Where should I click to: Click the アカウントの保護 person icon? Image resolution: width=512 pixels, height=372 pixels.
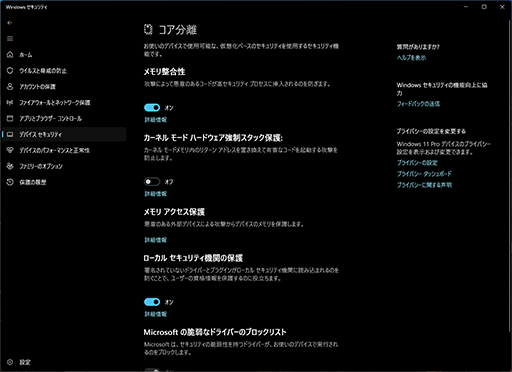(x=10, y=86)
